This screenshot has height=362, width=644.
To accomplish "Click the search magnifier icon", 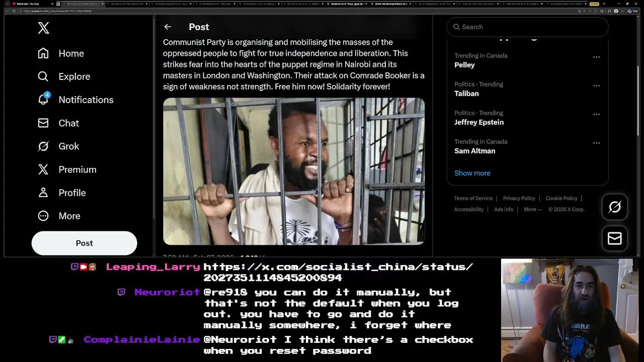I will (457, 27).
